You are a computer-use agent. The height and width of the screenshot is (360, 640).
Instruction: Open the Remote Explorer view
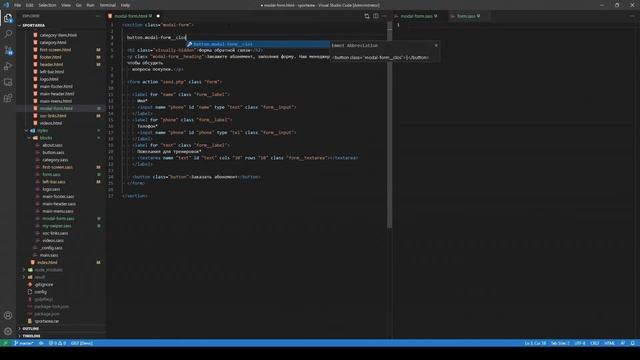(x=8, y=82)
